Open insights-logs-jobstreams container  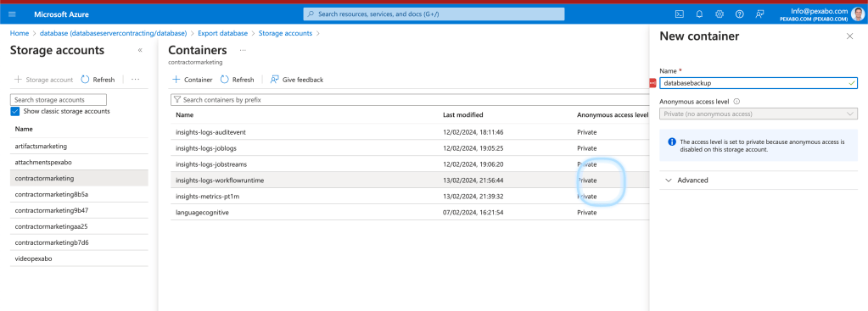(211, 164)
